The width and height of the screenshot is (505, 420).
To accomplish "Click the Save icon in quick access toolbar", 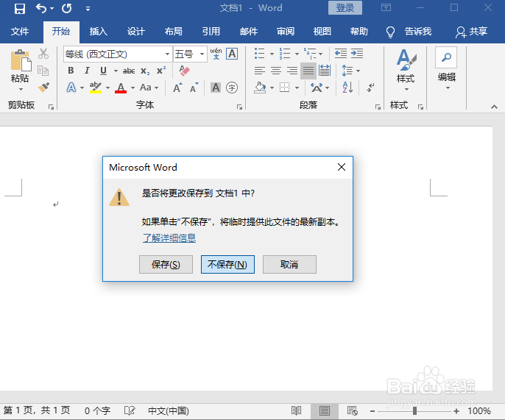I will (x=19, y=8).
